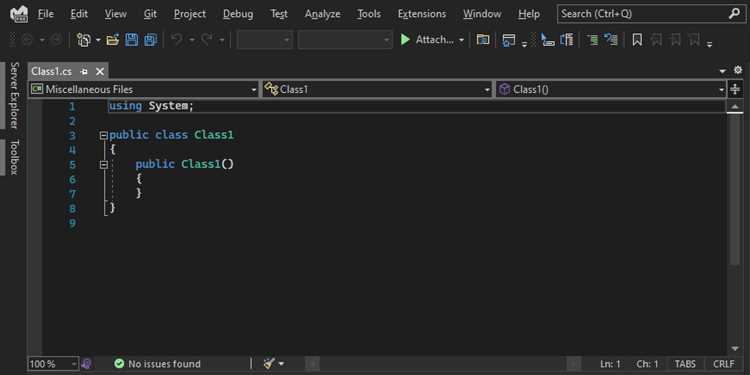Click the 'using' keyword on line 1
Viewport: 750px width, 375px height.
tap(125, 106)
